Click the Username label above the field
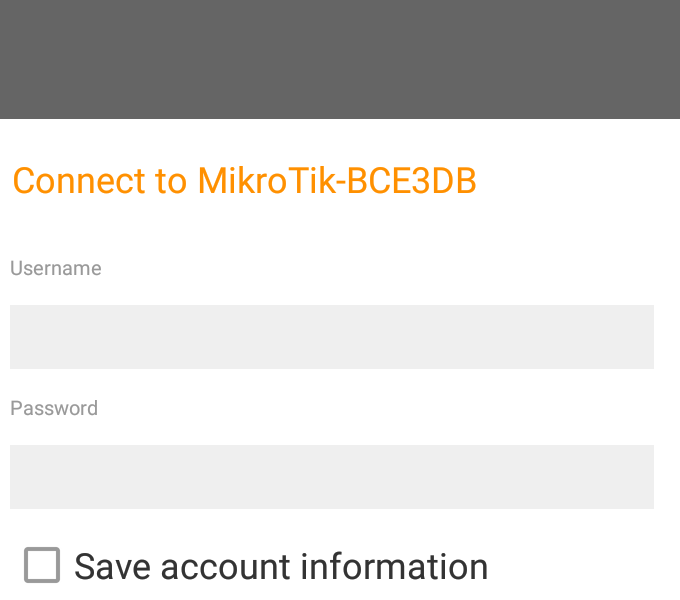680x600 pixels. (x=56, y=268)
